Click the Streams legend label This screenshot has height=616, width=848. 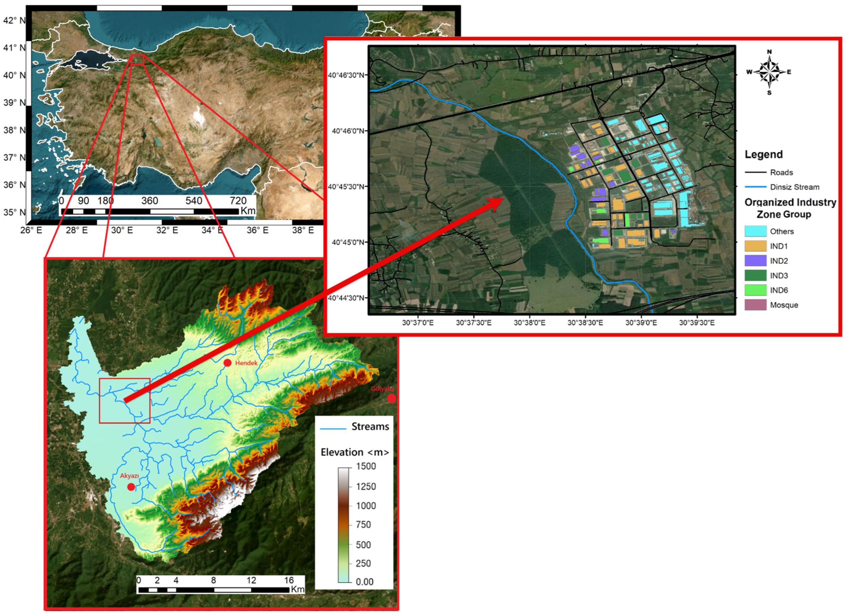click(370, 427)
